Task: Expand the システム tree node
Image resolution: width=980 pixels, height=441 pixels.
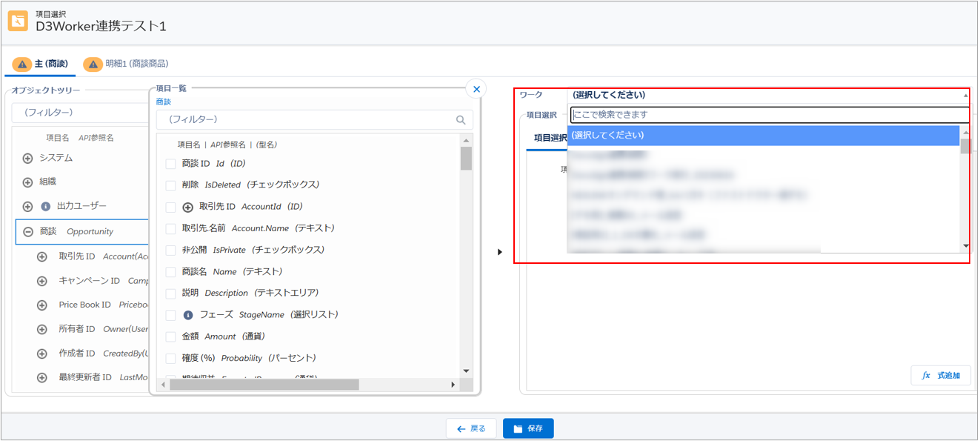Action: coord(28,159)
